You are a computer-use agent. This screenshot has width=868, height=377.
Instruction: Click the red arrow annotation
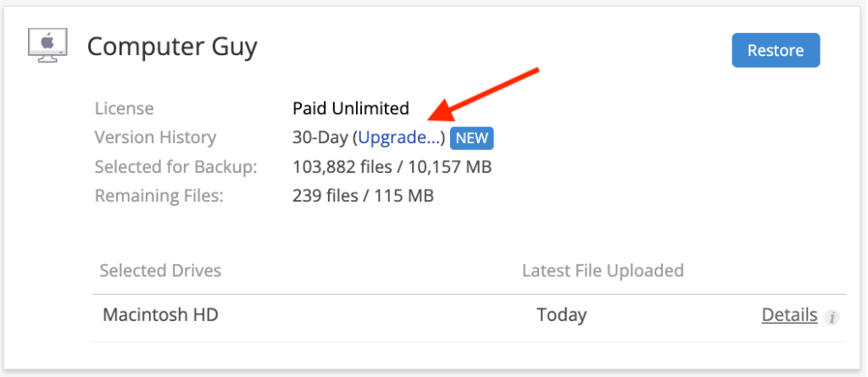click(x=483, y=93)
